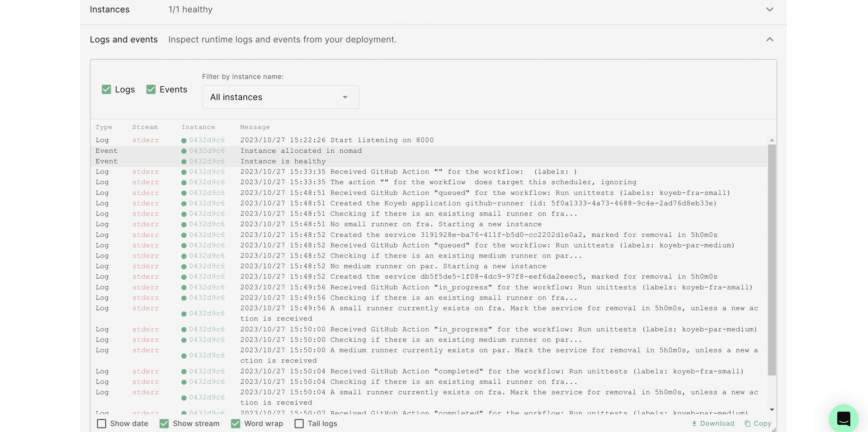The image size is (868, 432).
Task: Uncheck the Events checkbox
Action: pos(151,89)
